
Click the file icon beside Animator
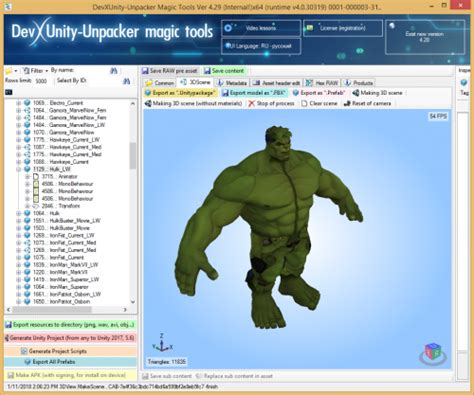[36, 176]
